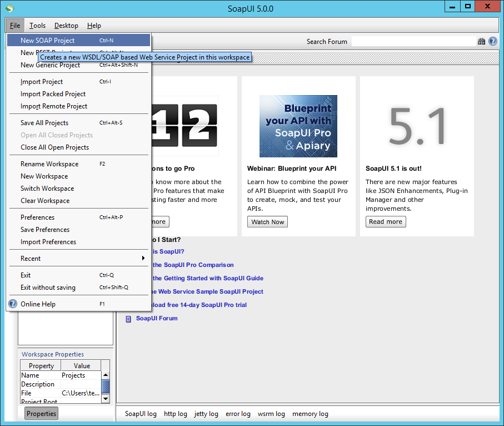This screenshot has width=504, height=426.
Task: Select the File path value cell
Action: 81,393
